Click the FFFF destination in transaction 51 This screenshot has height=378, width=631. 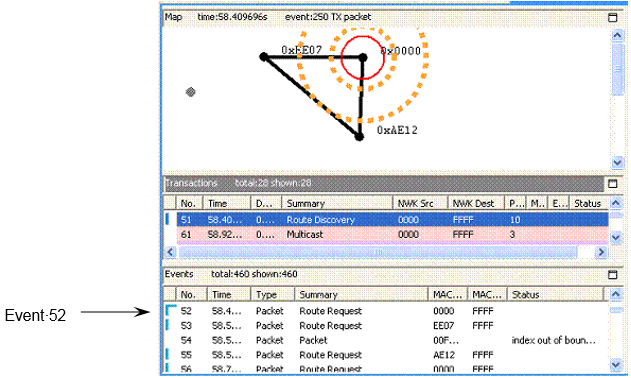pos(463,220)
